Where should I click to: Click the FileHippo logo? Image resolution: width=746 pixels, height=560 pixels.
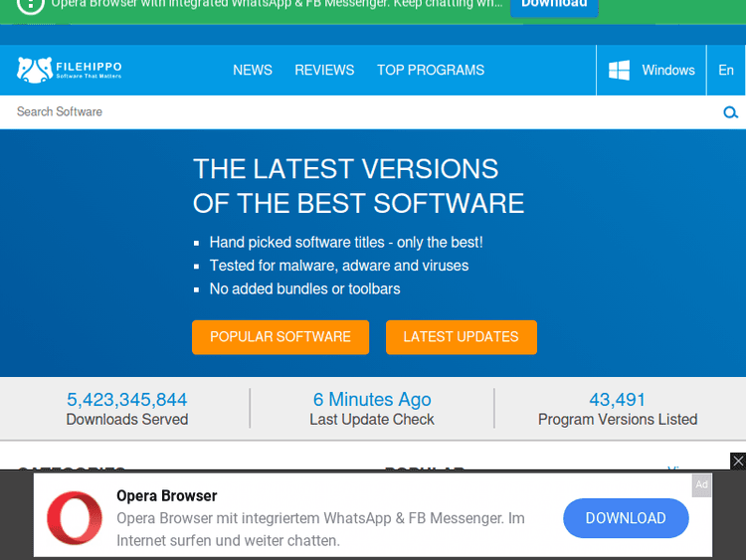click(69, 70)
